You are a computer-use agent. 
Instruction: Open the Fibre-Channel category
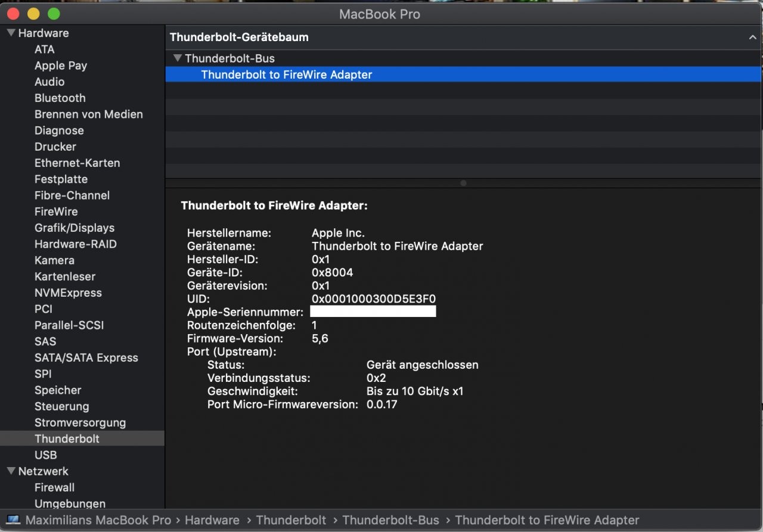click(72, 195)
